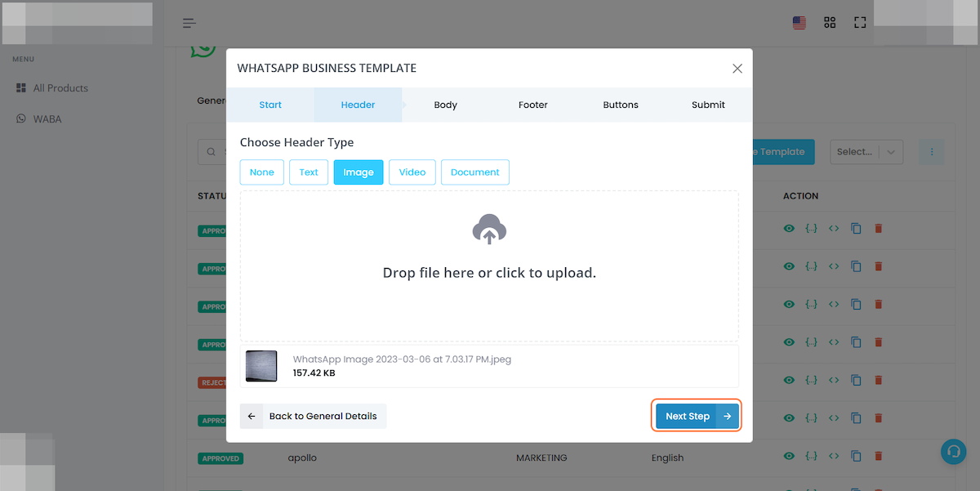This screenshot has width=980, height=491.
Task: View the apollo template with eye icon
Action: [x=789, y=456]
